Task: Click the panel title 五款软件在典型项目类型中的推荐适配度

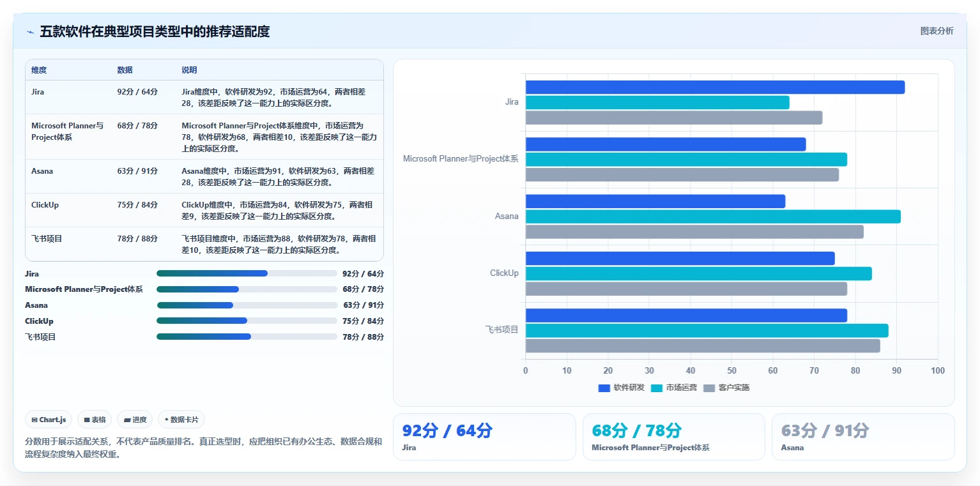Action: click(155, 32)
